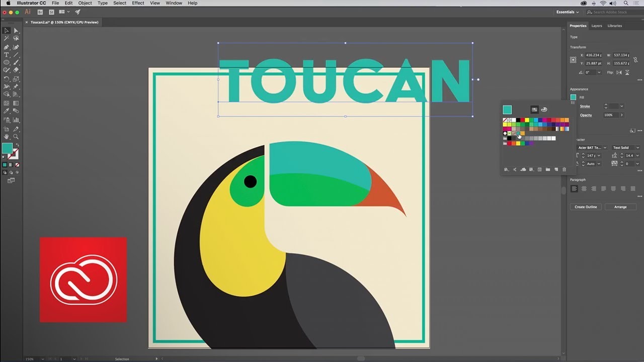The image size is (644, 362).
Task: Select the Magic Wand tool
Action: (7, 38)
